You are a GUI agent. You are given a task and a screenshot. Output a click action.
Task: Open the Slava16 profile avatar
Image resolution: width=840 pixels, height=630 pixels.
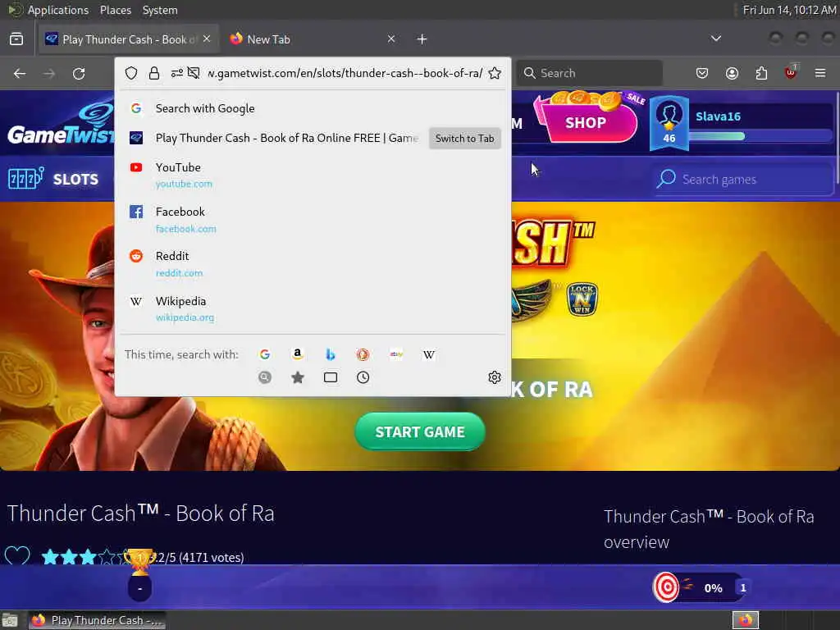coord(669,124)
